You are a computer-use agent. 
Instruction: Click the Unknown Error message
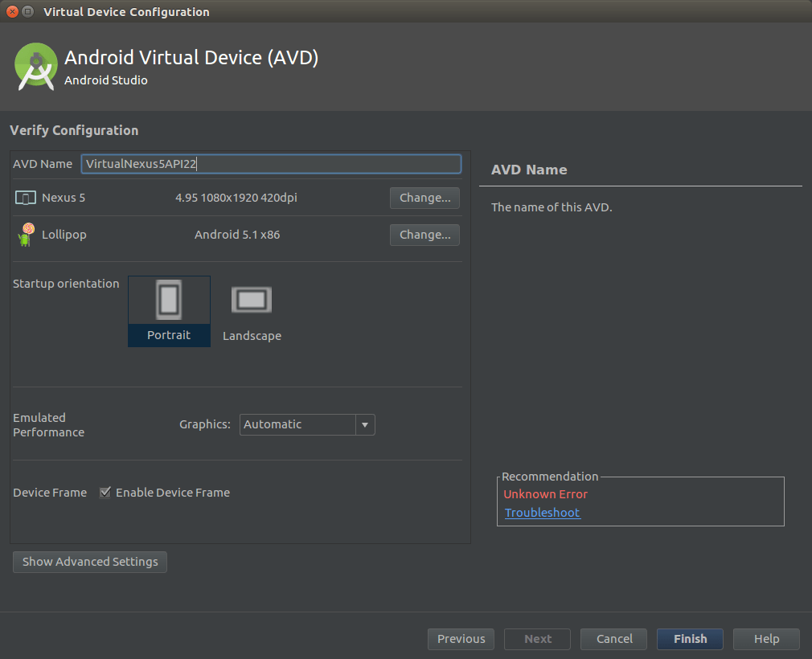tap(545, 494)
